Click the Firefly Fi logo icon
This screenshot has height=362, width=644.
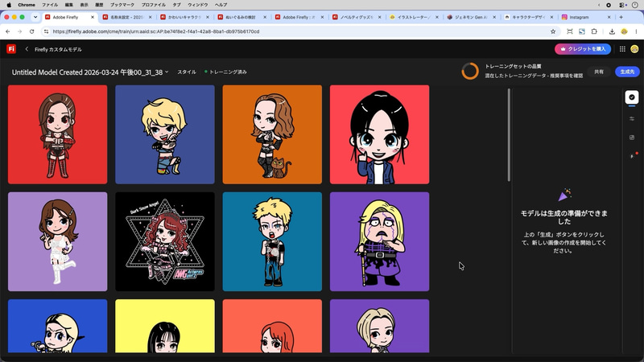pos(11,49)
